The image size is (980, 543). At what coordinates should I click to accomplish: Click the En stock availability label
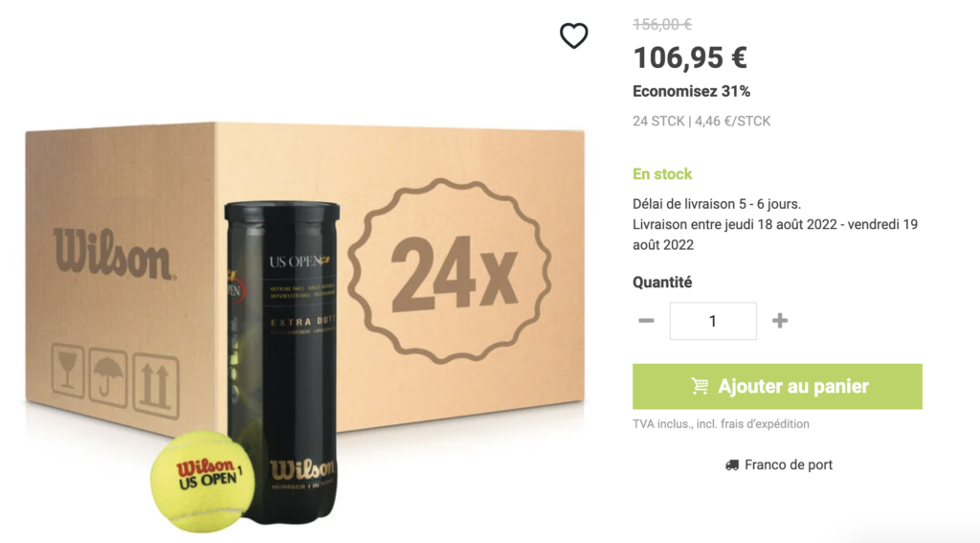(662, 174)
